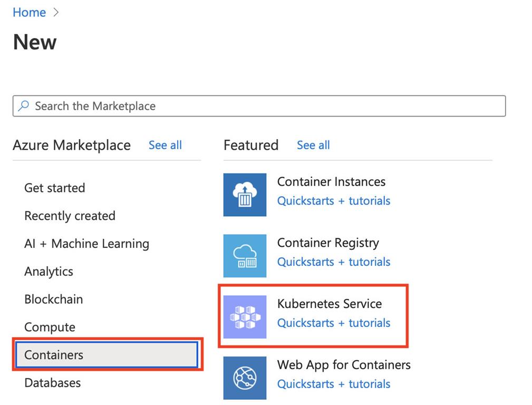
Task: Open See all for Azure Marketplace
Action: [x=165, y=145]
